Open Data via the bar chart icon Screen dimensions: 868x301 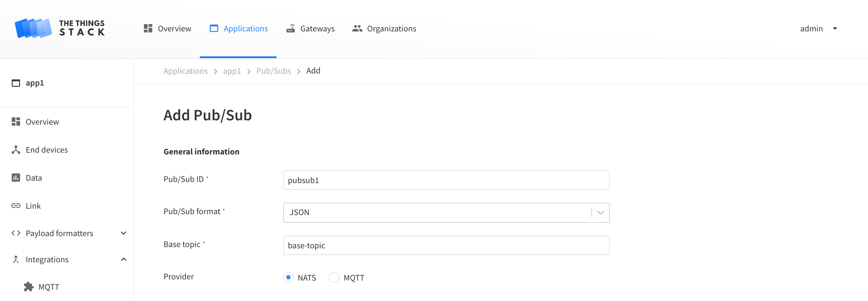16,178
